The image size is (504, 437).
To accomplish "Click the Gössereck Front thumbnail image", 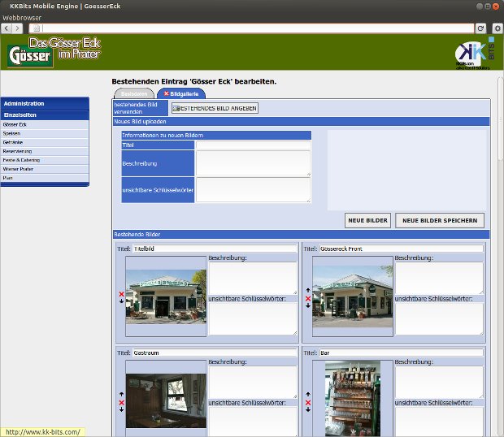I will pos(353,296).
